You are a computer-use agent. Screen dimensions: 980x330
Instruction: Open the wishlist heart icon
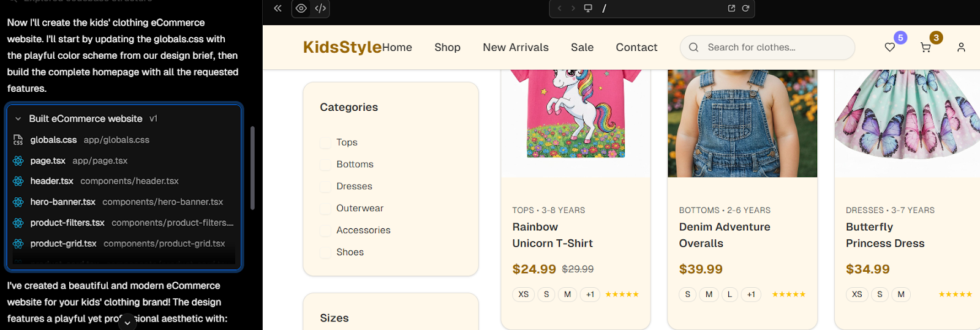pos(890,47)
